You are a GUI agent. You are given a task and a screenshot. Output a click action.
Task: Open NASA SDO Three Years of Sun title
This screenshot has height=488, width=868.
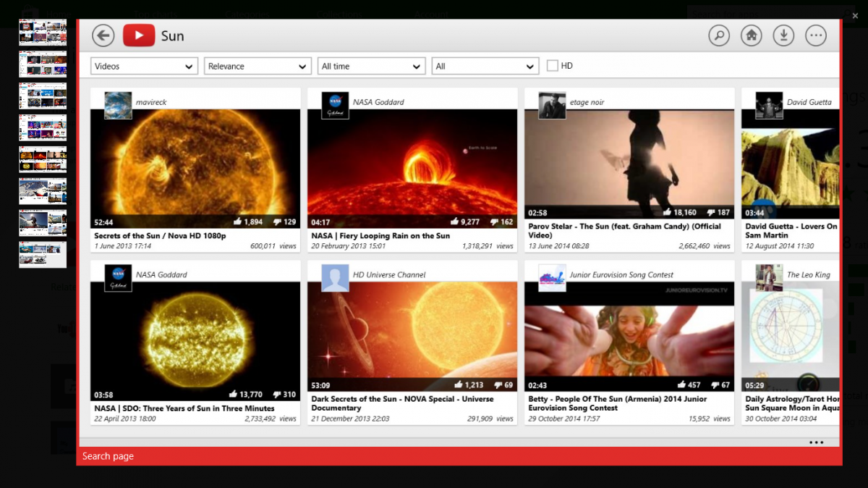(x=184, y=408)
